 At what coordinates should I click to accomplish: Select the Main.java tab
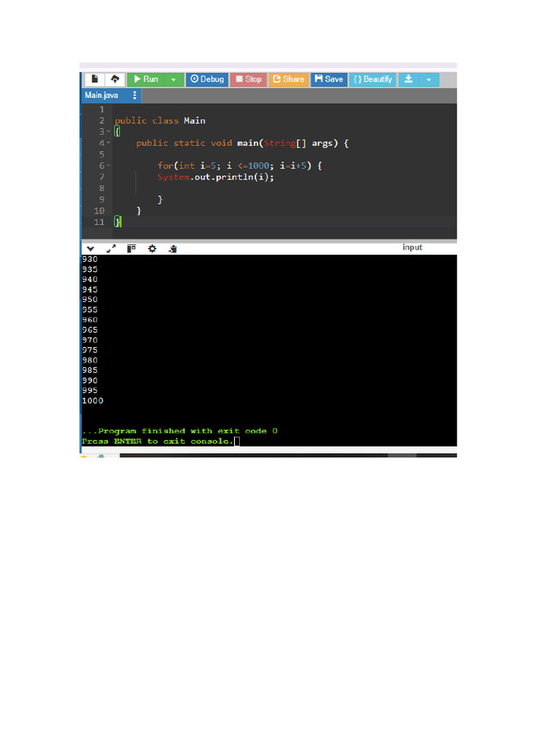tap(101, 96)
